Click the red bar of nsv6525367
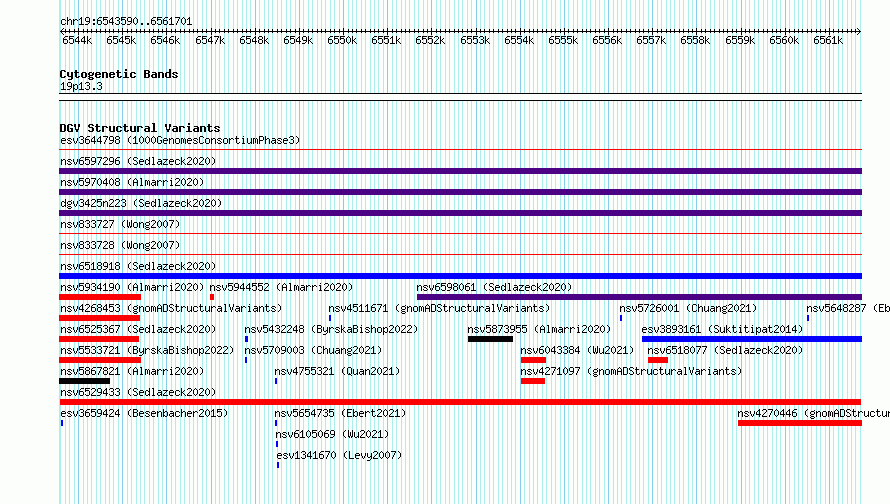890x504 pixels. pyautogui.click(x=99, y=339)
